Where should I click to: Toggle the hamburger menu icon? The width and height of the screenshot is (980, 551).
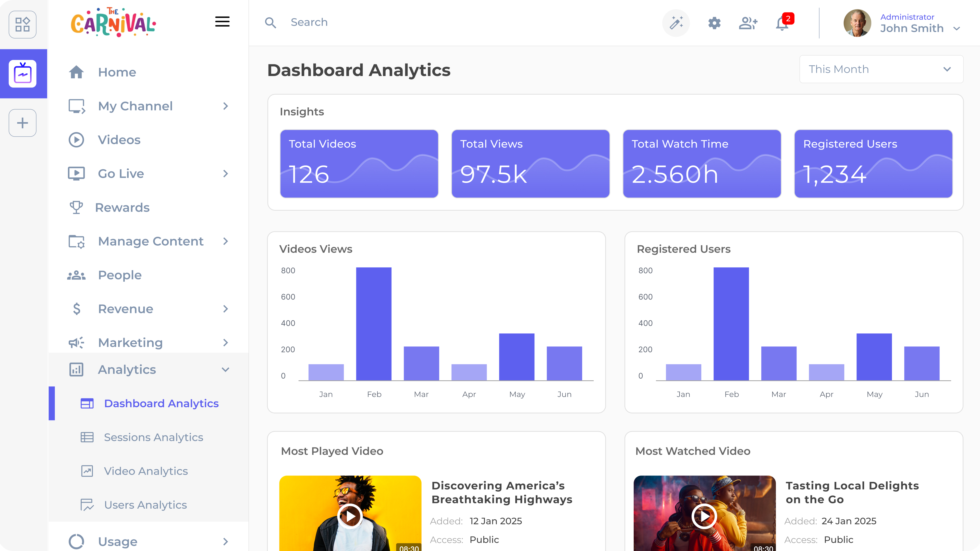click(222, 22)
